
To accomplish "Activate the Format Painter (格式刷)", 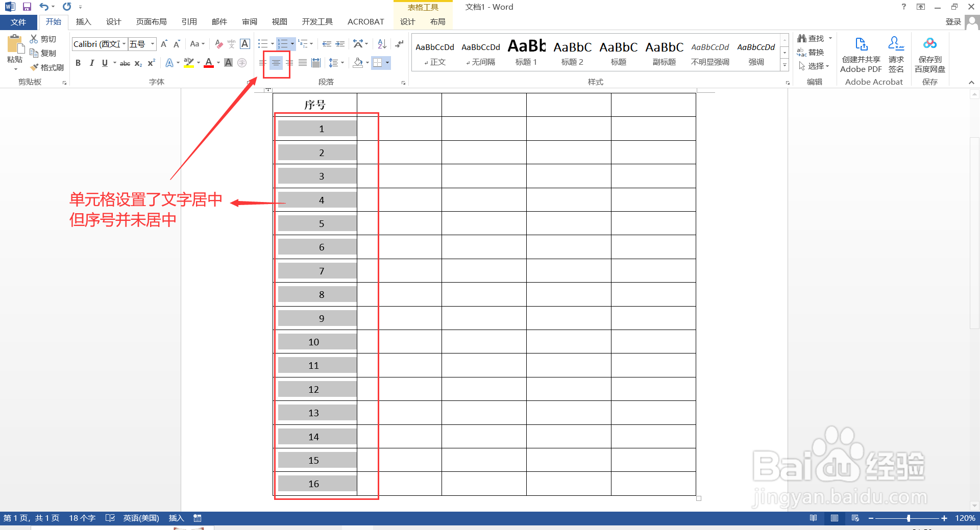I will 47,67.
